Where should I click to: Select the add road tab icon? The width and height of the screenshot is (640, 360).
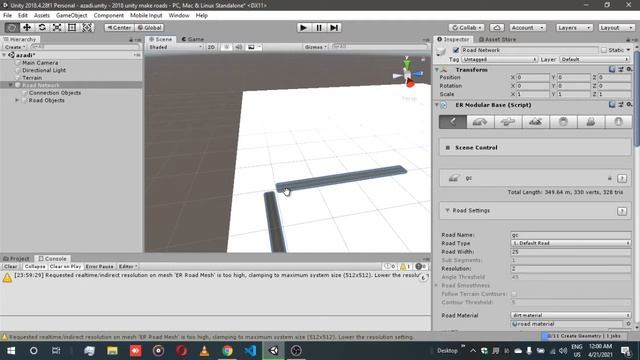[x=480, y=122]
